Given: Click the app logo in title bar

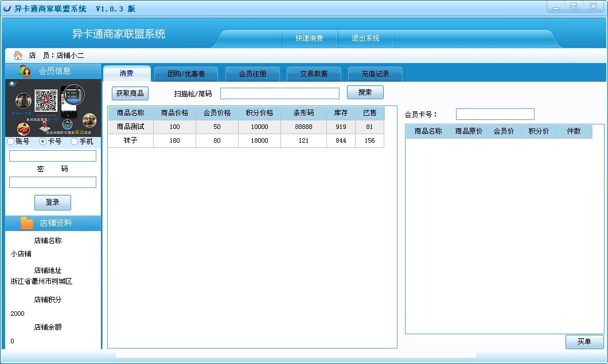Looking at the screenshot, I should pyautogui.click(x=7, y=9).
